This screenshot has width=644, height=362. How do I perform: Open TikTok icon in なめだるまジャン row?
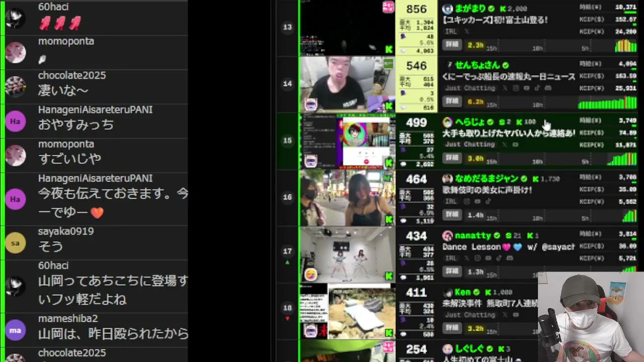pyautogui.click(x=488, y=201)
